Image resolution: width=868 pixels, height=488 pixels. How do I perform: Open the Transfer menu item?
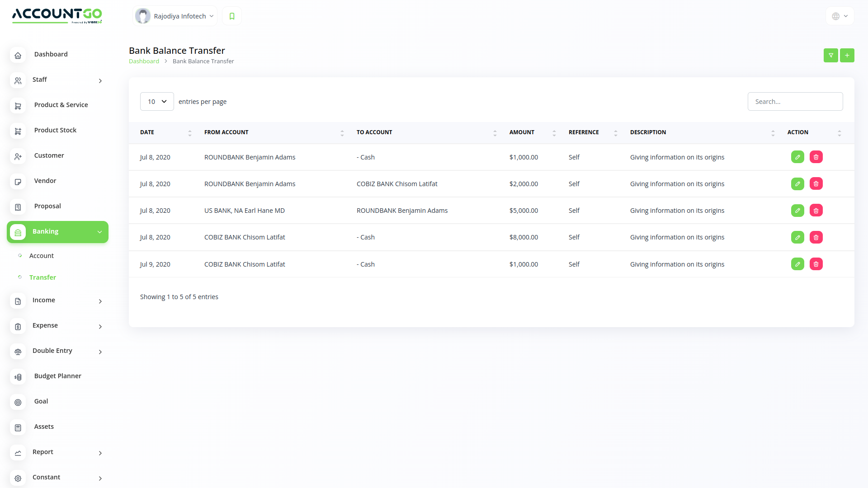pyautogui.click(x=43, y=277)
